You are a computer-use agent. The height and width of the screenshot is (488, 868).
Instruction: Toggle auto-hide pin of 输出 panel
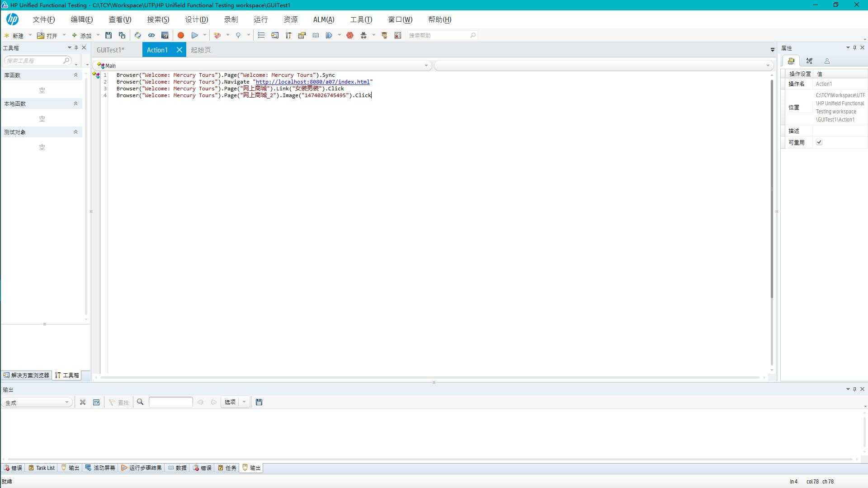[854, 389]
